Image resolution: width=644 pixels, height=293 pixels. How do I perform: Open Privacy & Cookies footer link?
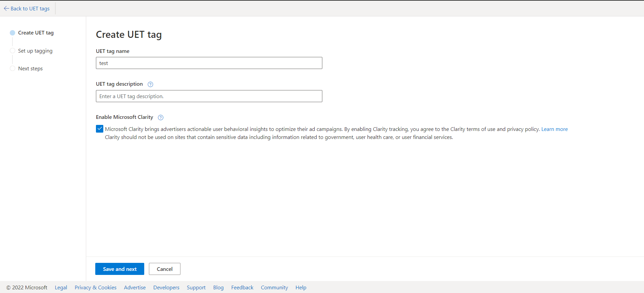96,288
